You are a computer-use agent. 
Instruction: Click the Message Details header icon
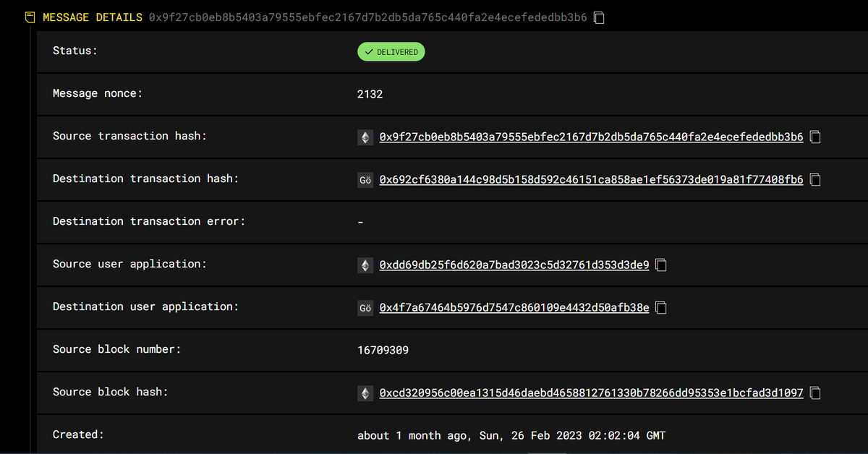(x=30, y=17)
